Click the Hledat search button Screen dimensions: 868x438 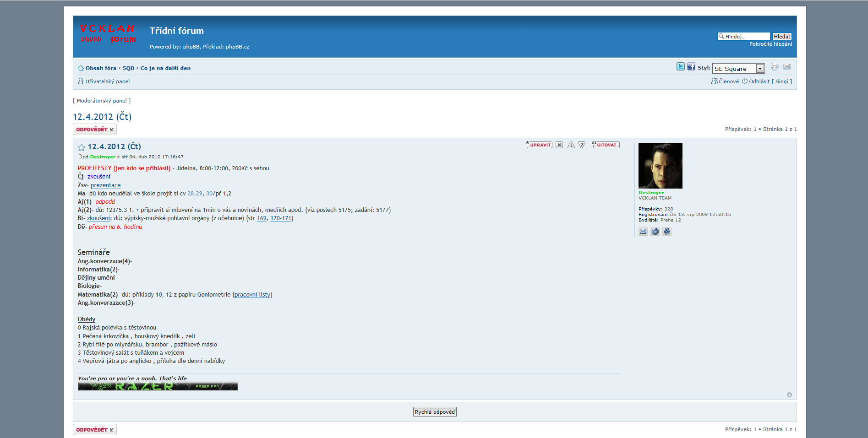pyautogui.click(x=782, y=37)
